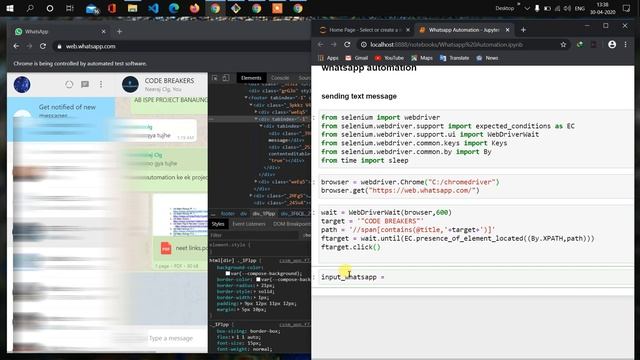Open Gmail bookmark

(356, 58)
